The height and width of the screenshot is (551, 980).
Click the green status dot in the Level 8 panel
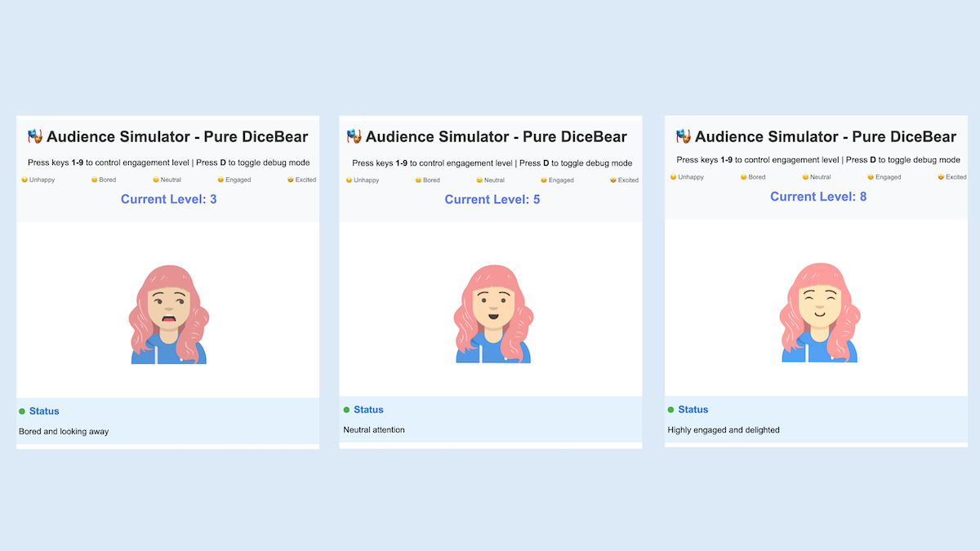pos(671,410)
